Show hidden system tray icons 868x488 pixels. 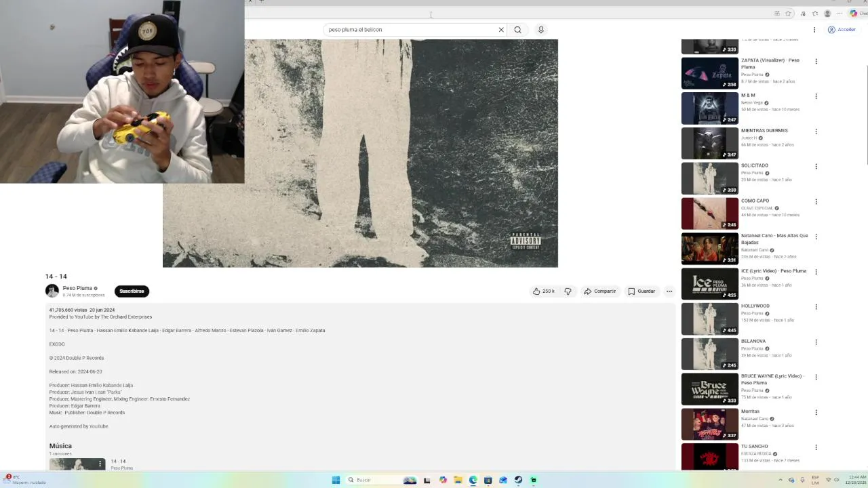(780, 480)
